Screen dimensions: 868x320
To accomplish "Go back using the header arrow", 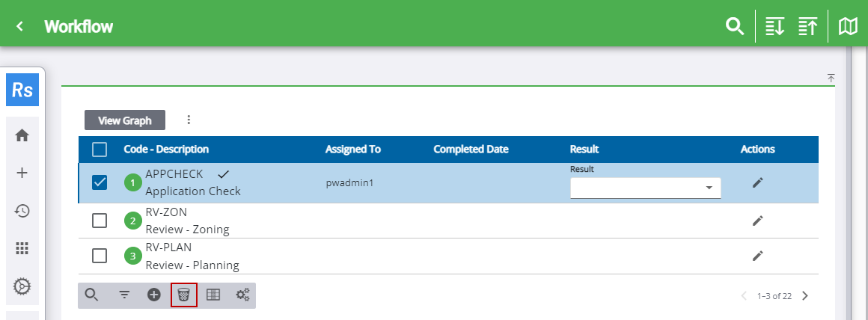I will point(20,27).
